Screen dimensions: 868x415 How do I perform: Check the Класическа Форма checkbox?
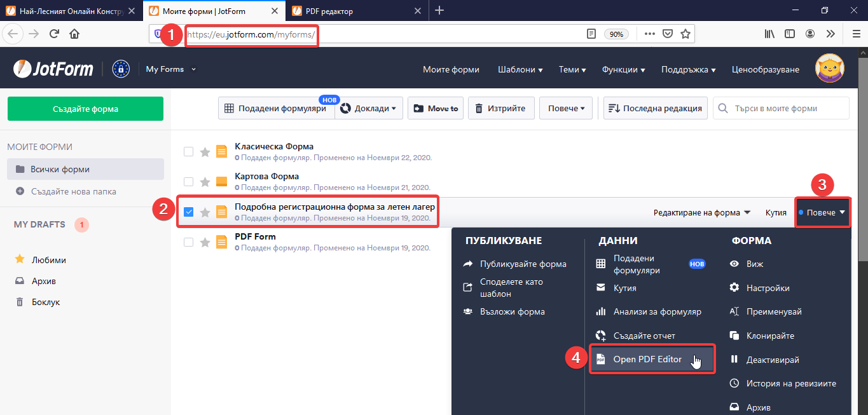(188, 152)
